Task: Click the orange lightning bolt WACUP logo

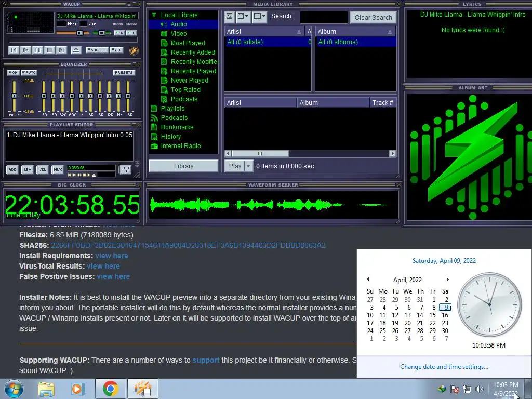Action: tap(134, 50)
